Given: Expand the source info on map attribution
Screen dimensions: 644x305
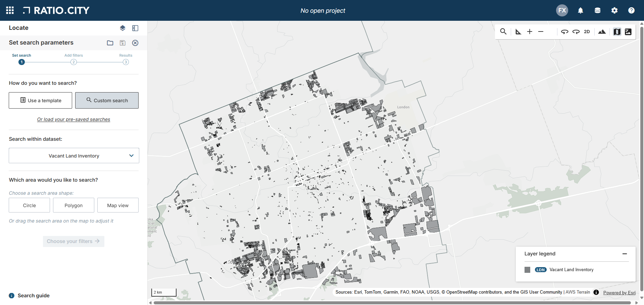Looking at the screenshot, I should click(x=596, y=292).
